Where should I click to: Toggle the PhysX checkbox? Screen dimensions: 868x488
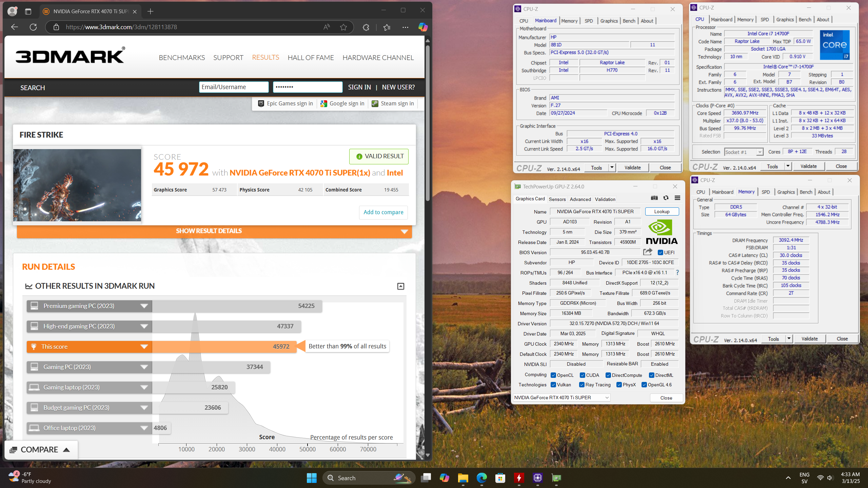pos(619,385)
